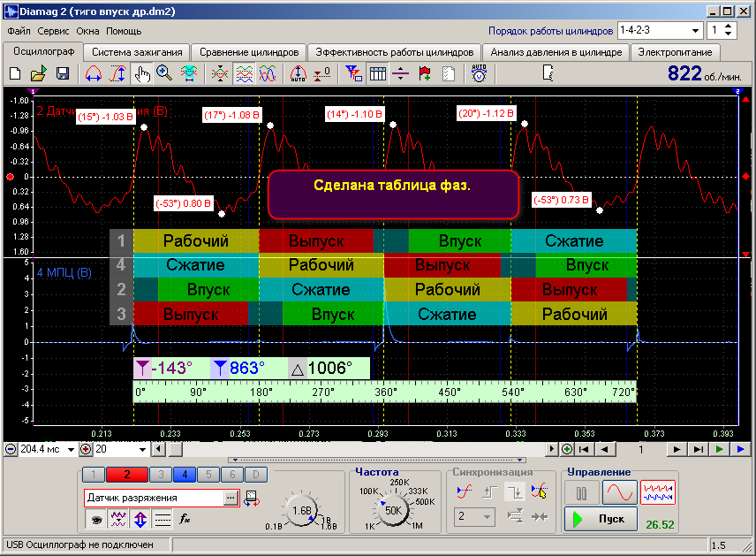Toggle channel D button
Image resolution: width=756 pixels, height=556 pixels.
[255, 475]
